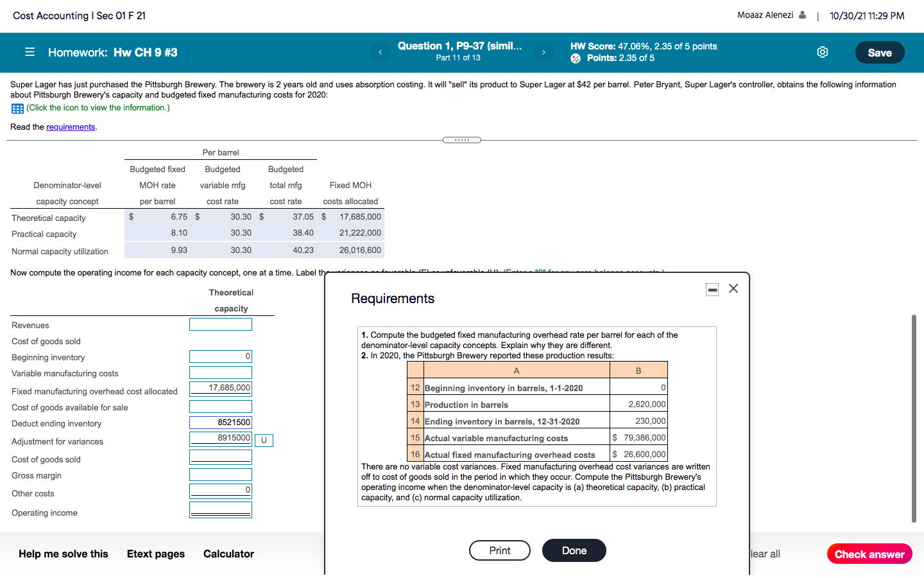Open Etext pages
924x578 pixels.
pyautogui.click(x=156, y=554)
